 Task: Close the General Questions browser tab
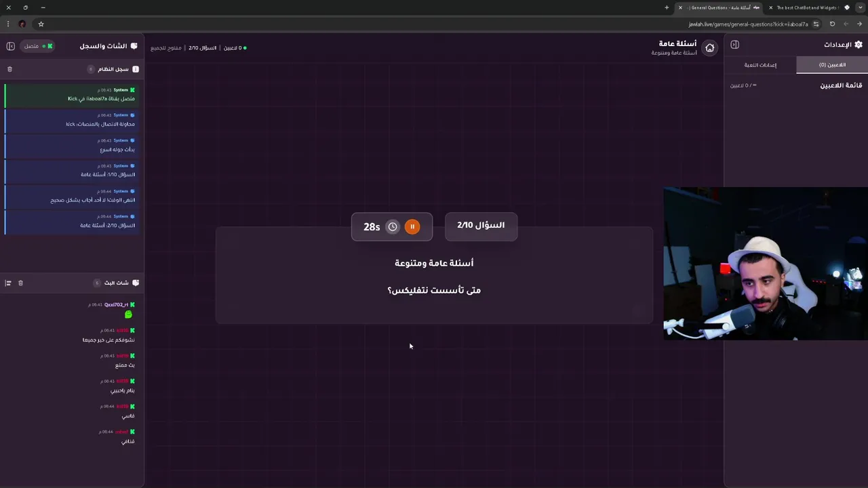click(680, 7)
